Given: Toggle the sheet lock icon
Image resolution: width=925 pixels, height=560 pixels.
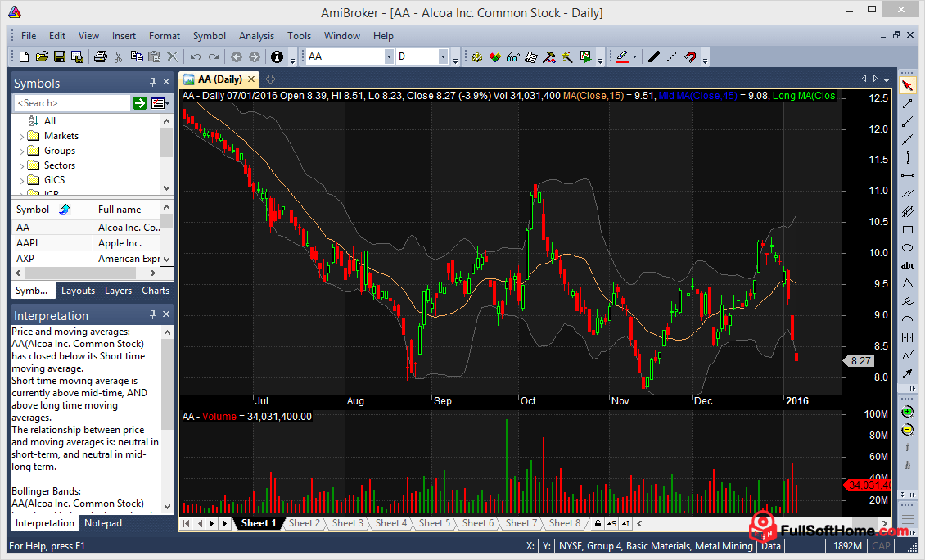Looking at the screenshot, I should (597, 523).
